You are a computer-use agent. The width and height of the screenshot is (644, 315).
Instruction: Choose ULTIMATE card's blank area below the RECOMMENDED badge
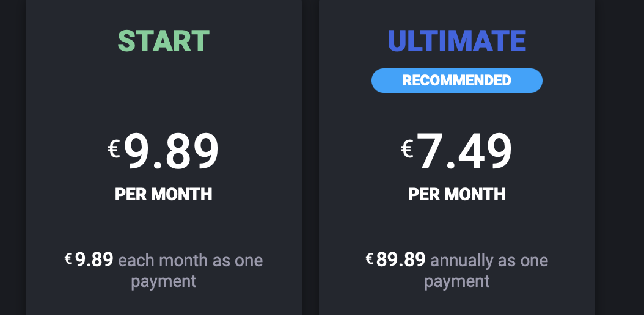point(456,112)
